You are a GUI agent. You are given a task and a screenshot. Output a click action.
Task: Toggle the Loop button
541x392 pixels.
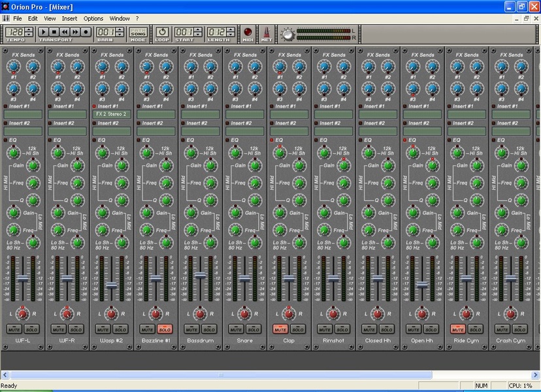161,31
